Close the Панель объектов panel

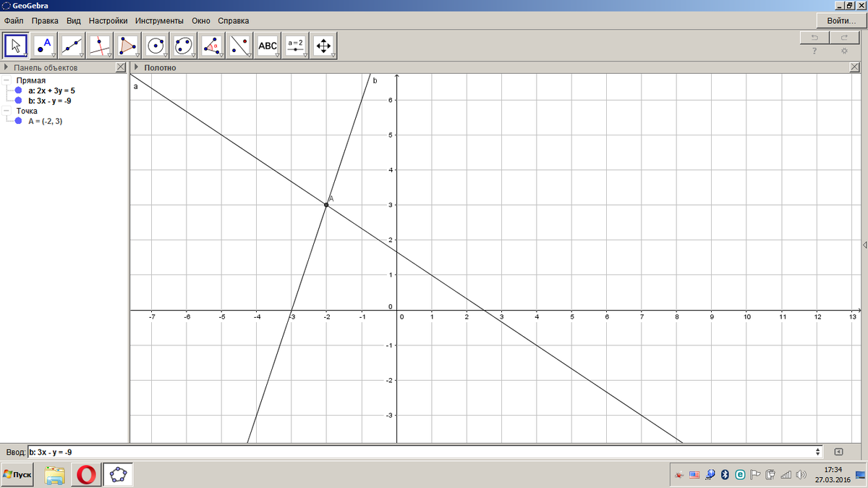coord(121,67)
